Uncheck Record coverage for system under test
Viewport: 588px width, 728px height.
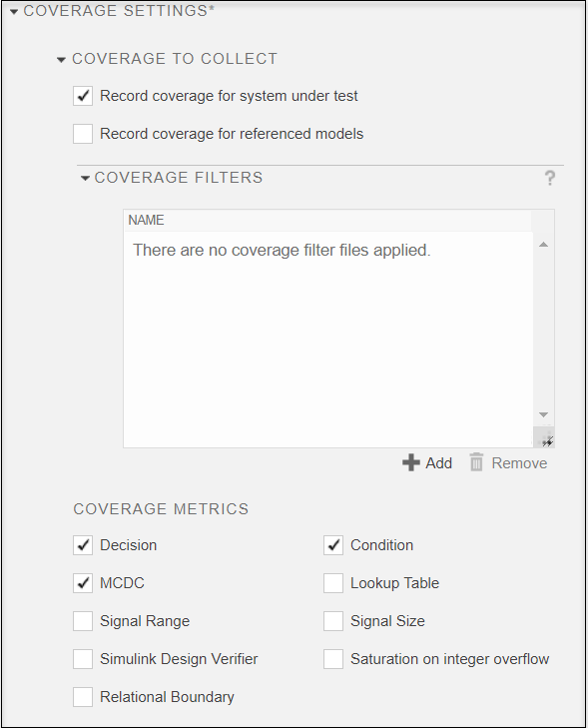click(83, 96)
